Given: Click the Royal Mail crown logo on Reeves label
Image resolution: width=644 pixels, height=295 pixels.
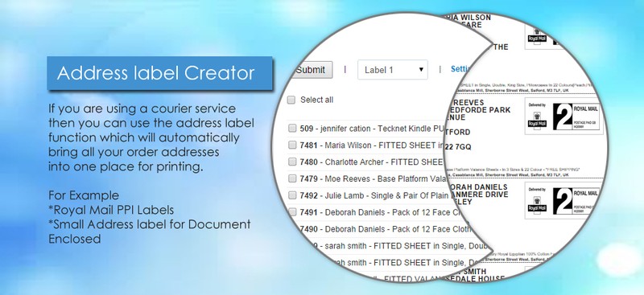Looking at the screenshot, I should click(537, 120).
